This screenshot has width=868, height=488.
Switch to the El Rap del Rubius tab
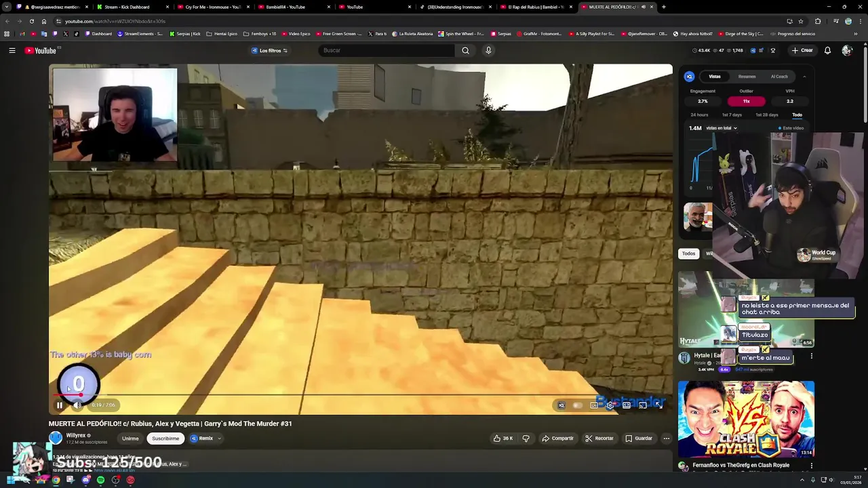(536, 7)
